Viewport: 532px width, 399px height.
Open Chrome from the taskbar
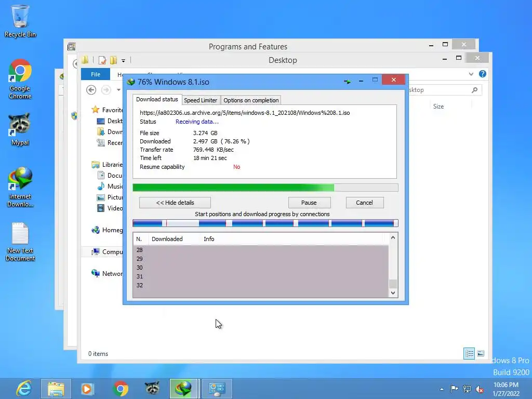pyautogui.click(x=121, y=389)
